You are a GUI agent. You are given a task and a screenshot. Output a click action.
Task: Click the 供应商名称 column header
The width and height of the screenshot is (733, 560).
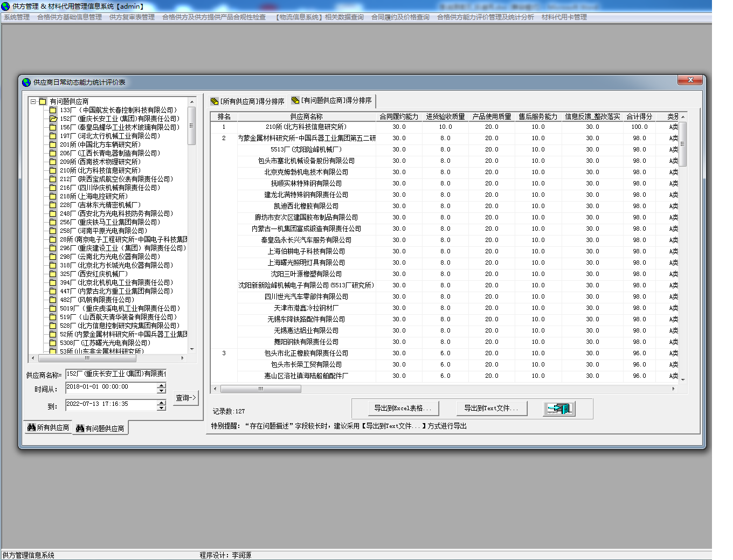(x=306, y=116)
